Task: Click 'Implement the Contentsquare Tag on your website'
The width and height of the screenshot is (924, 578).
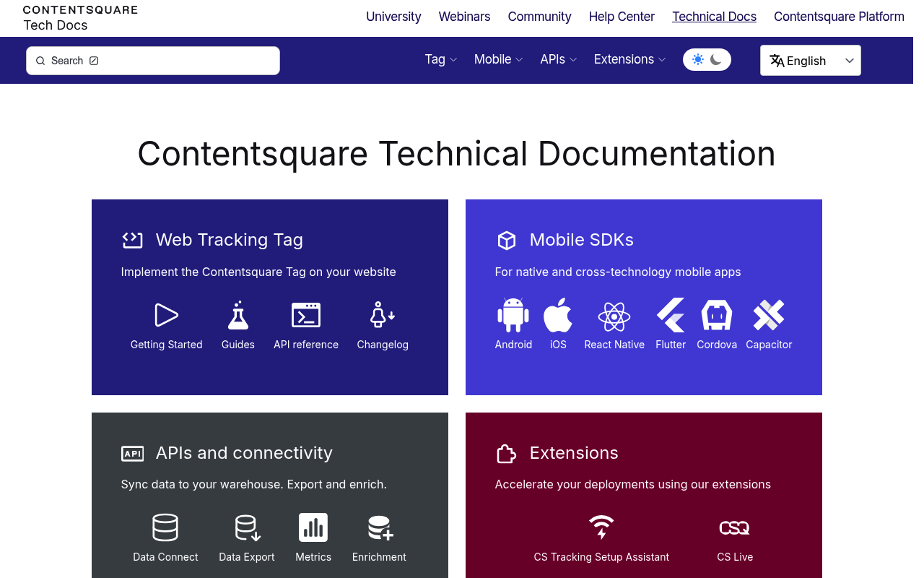Action: [258, 272]
